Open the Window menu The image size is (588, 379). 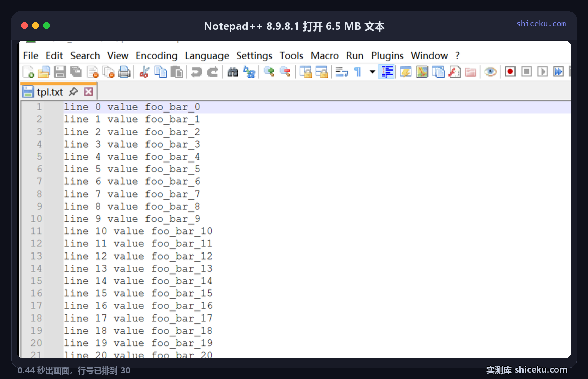tap(429, 56)
